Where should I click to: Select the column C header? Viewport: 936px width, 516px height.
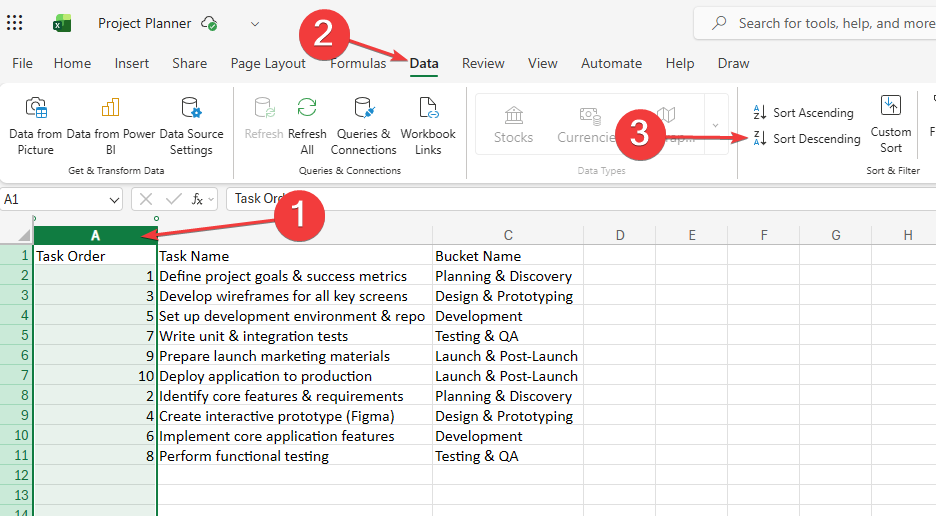[508, 235]
